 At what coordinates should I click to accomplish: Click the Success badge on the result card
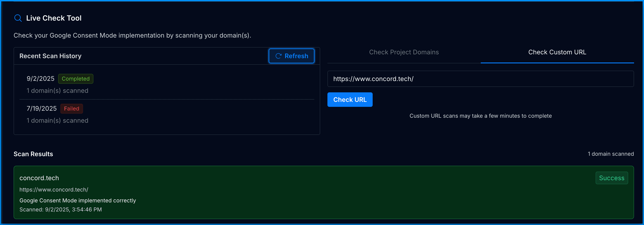(x=611, y=178)
